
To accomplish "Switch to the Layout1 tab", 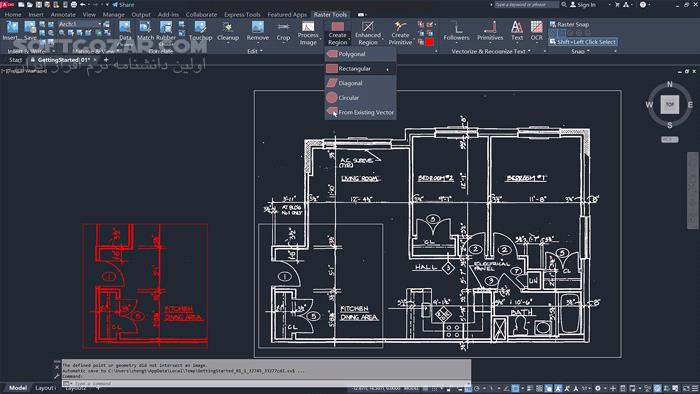I will pos(45,388).
